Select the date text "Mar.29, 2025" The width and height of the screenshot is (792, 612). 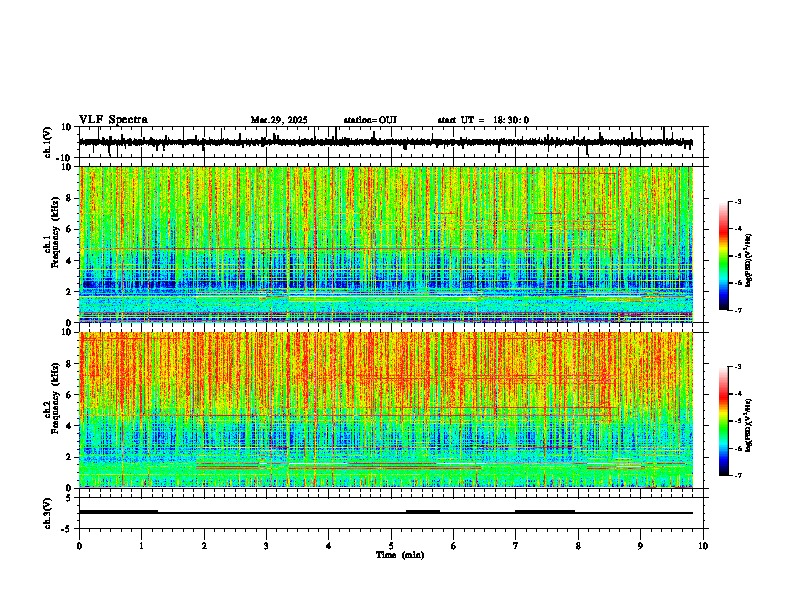pyautogui.click(x=279, y=120)
